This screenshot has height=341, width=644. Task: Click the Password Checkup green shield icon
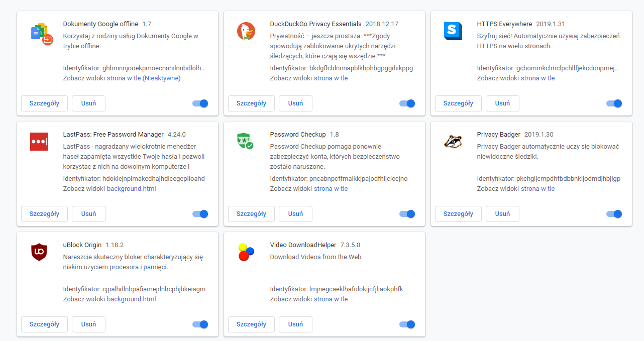coord(245,141)
